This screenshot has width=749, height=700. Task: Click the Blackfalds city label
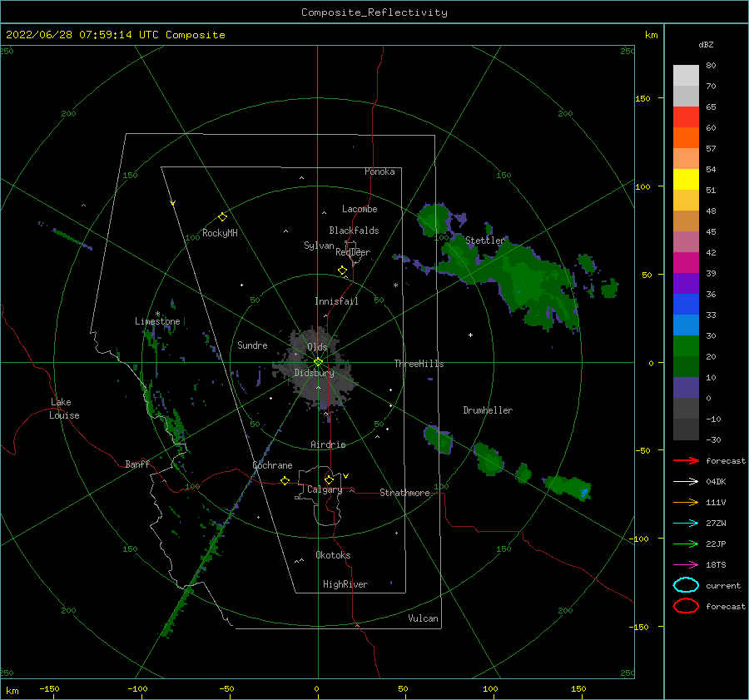[354, 231]
